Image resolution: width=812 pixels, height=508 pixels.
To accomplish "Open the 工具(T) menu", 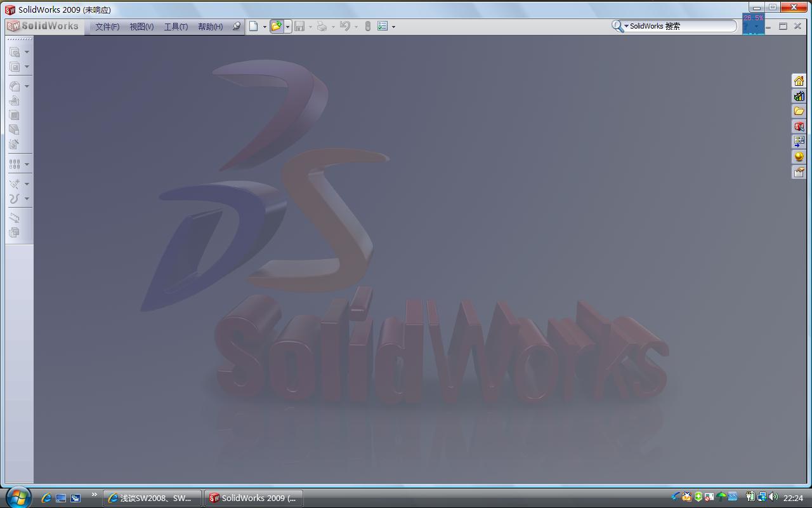I will point(176,27).
